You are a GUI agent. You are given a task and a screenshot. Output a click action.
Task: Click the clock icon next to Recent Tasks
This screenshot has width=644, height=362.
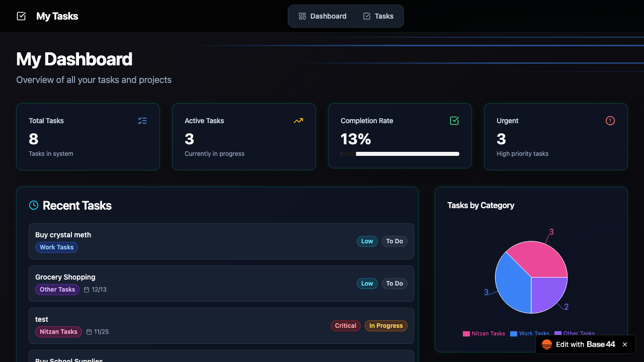(34, 205)
